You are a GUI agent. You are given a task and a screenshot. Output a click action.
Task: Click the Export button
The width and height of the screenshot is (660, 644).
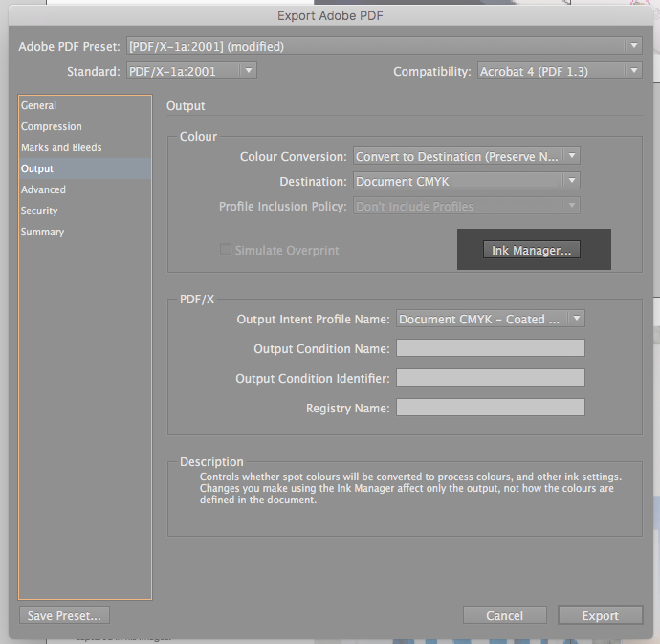coord(601,615)
